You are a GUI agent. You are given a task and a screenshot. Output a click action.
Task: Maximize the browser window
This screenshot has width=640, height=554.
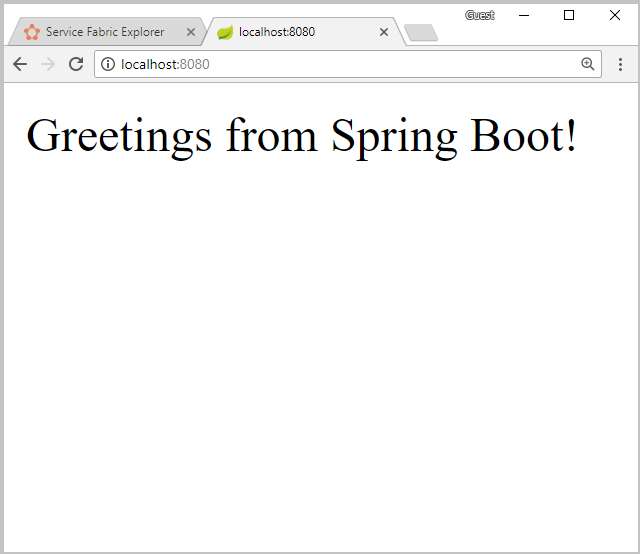coord(569,15)
